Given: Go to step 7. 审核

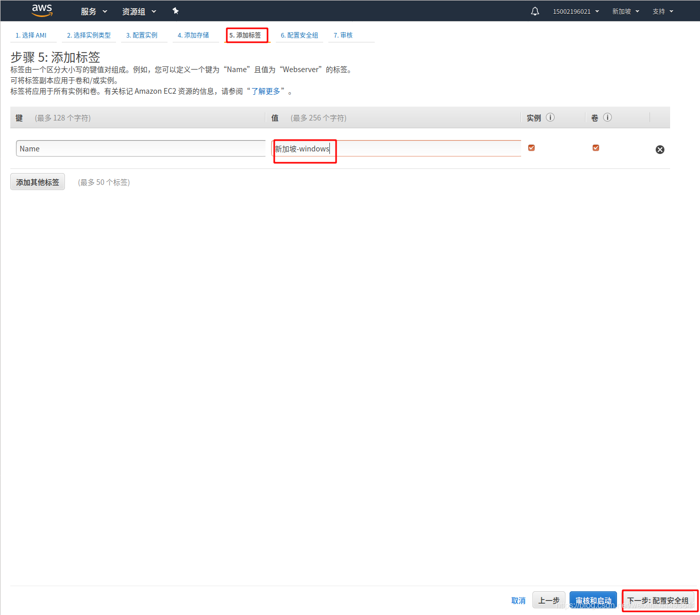Looking at the screenshot, I should pos(343,36).
